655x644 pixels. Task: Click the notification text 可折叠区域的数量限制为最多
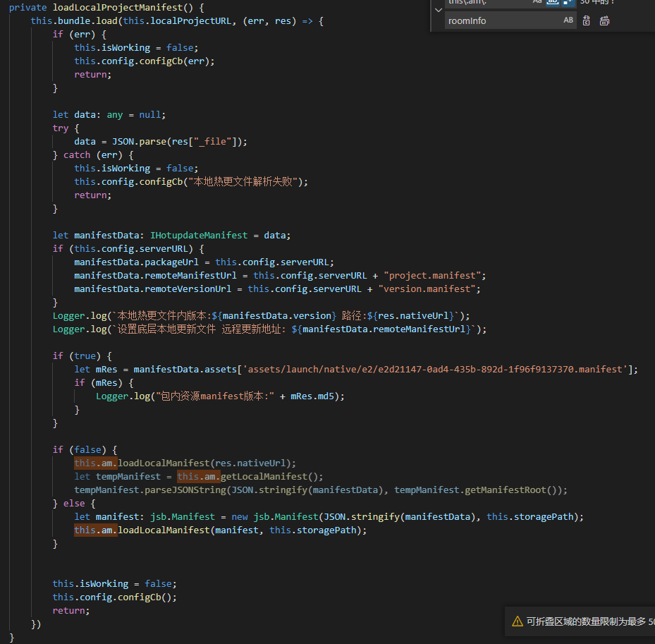coord(586,621)
